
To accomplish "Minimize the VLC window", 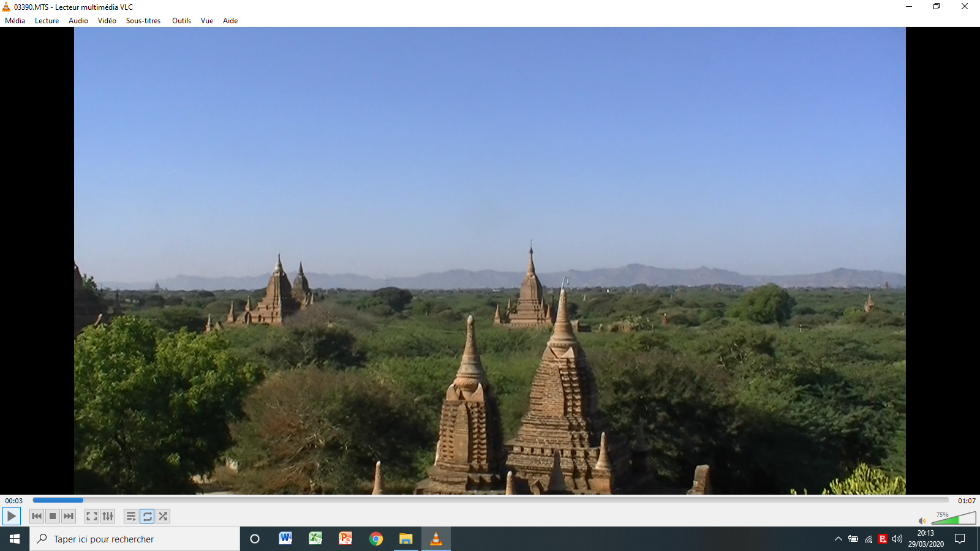I will coord(909,7).
